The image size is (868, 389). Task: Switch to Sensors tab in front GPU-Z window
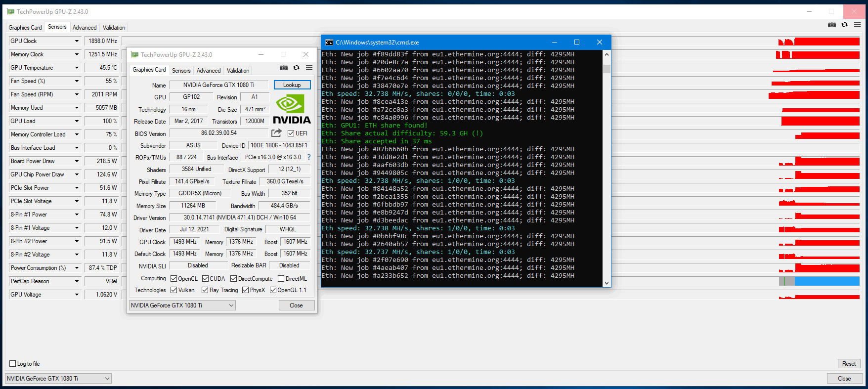pyautogui.click(x=181, y=71)
